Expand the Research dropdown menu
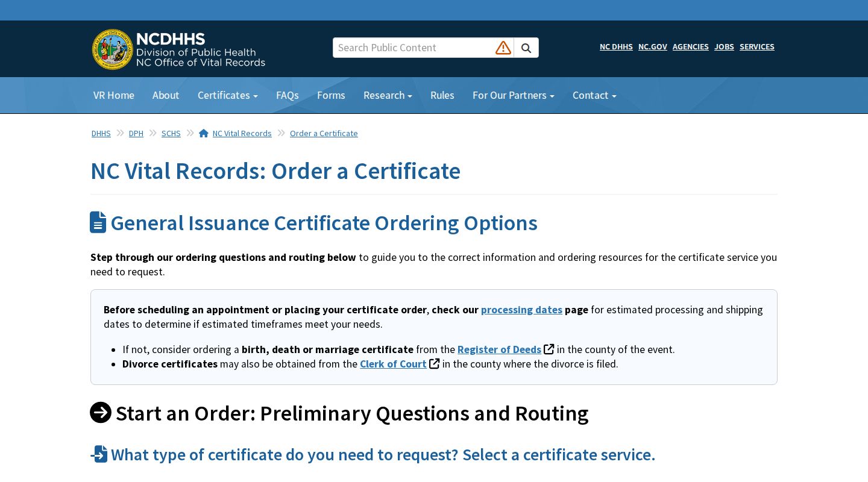Viewport: 868px width, 482px height. click(x=388, y=95)
